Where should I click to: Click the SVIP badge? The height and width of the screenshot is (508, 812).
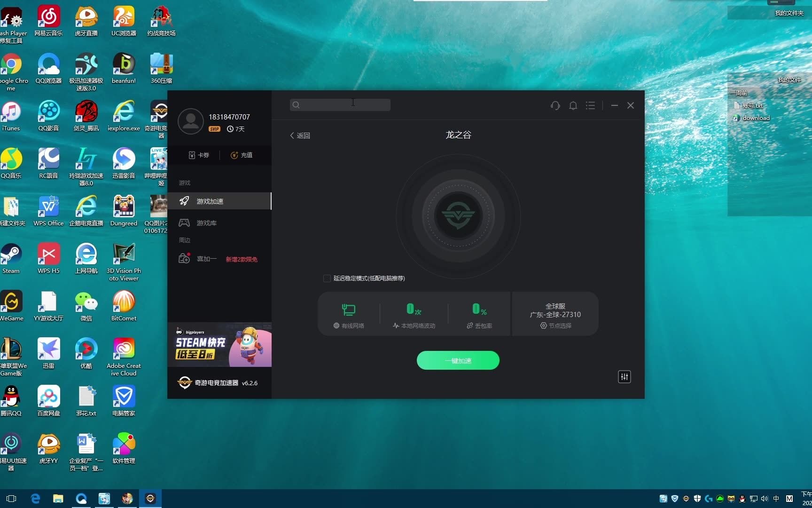click(x=214, y=129)
